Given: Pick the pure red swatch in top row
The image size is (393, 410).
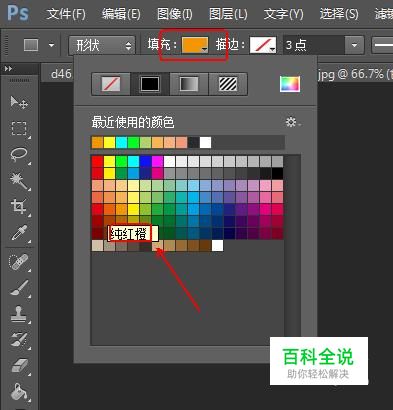Looking at the screenshot, I should coord(97,161).
